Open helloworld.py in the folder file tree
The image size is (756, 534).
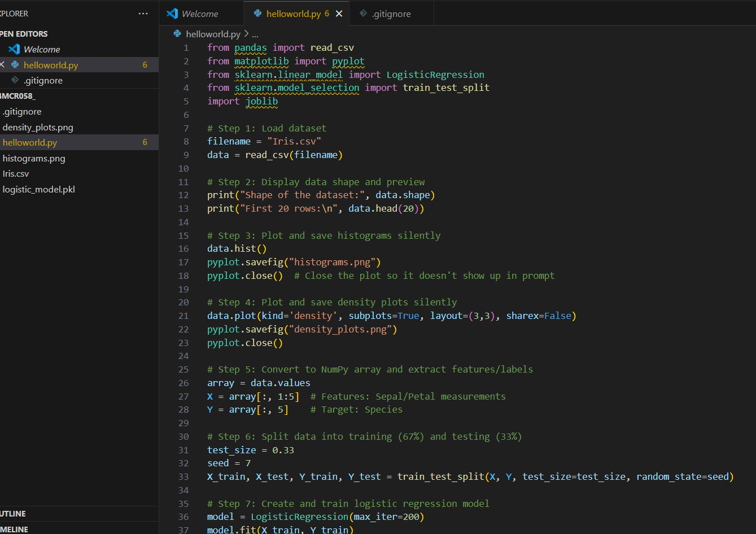pyautogui.click(x=79, y=142)
